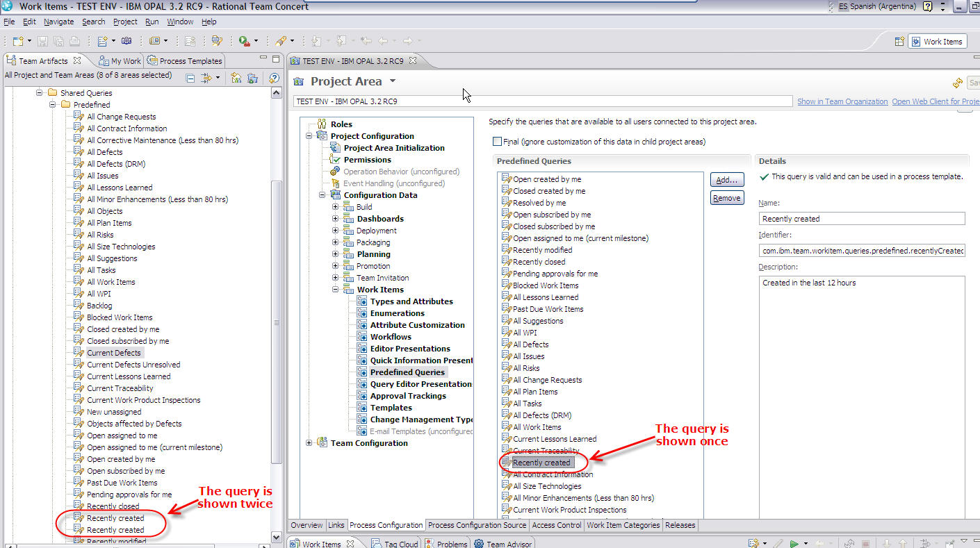The width and height of the screenshot is (980, 548).
Task: Click the Remove button
Action: point(727,198)
